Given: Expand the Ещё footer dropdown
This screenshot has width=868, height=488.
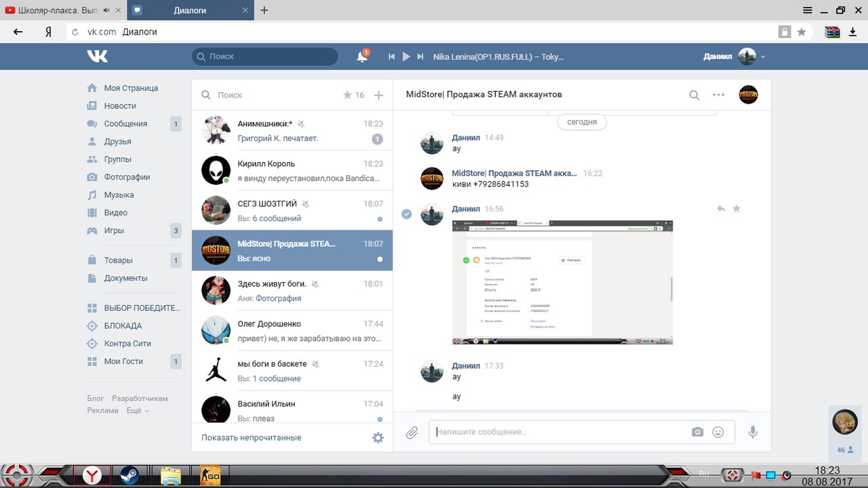Looking at the screenshot, I should click(138, 411).
